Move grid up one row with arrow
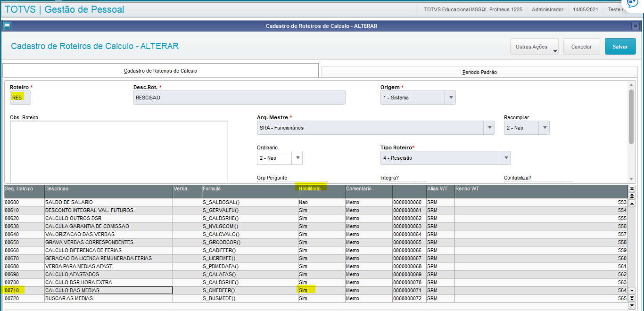Image resolution: width=644 pixels, height=311 pixels. 632,203
